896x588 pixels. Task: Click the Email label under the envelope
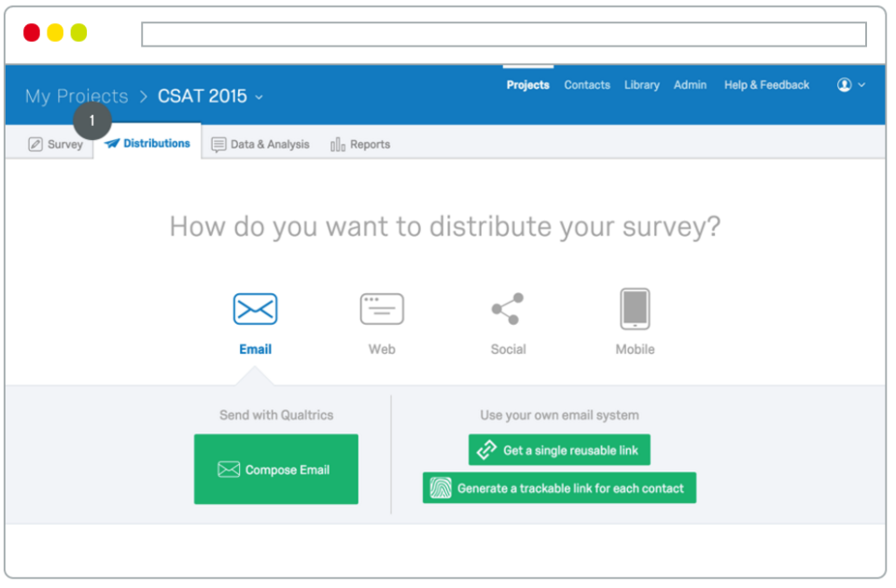[x=256, y=349]
